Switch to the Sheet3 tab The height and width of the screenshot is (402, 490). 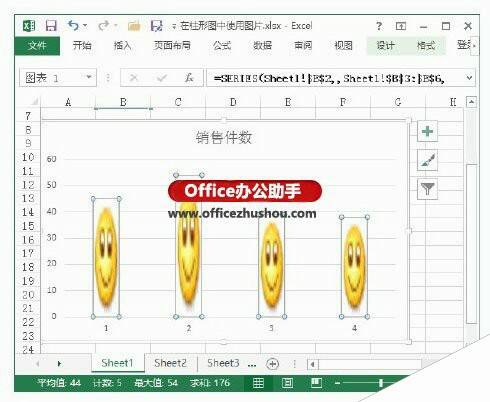point(223,363)
